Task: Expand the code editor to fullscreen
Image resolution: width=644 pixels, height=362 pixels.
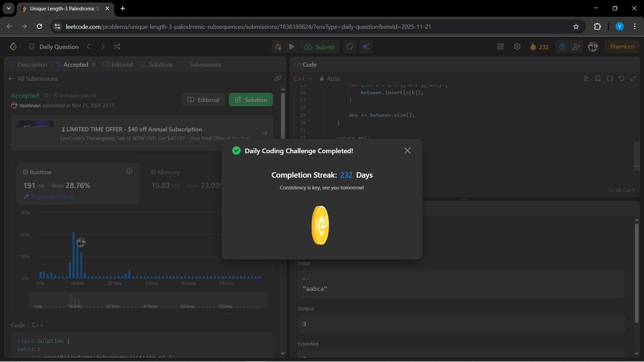Action: coord(633,78)
